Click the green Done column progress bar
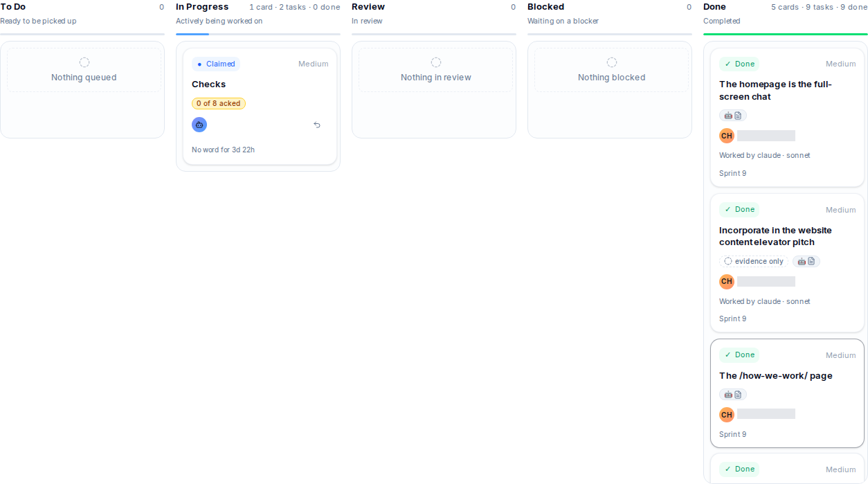 pos(786,34)
